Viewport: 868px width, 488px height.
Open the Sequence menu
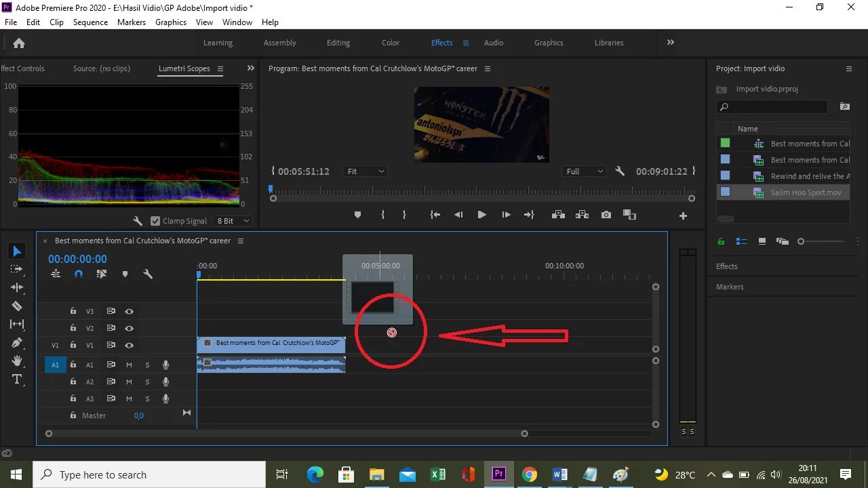(90, 22)
